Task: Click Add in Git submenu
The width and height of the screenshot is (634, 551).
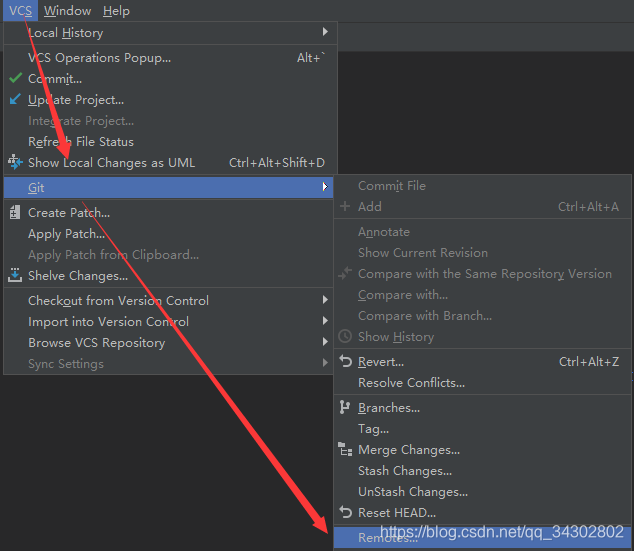Action: [x=482, y=207]
